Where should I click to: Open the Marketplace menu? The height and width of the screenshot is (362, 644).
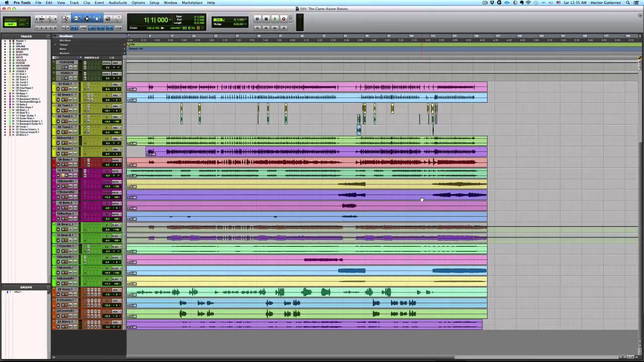click(192, 3)
